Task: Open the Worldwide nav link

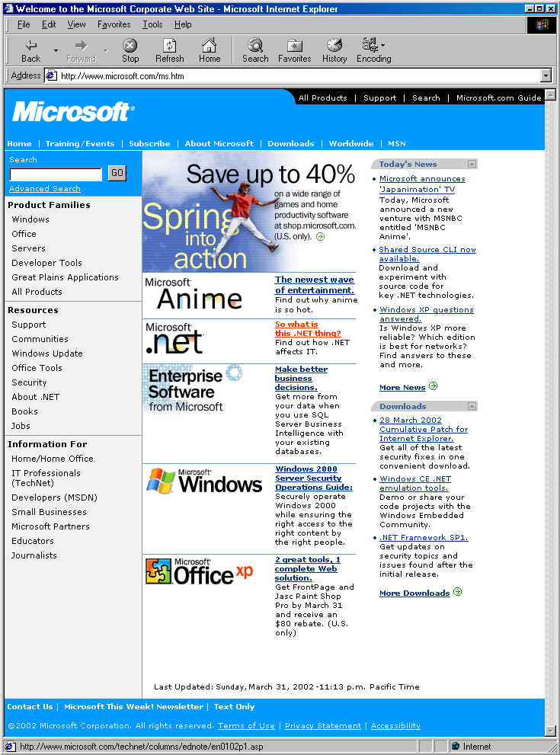Action: tap(351, 143)
